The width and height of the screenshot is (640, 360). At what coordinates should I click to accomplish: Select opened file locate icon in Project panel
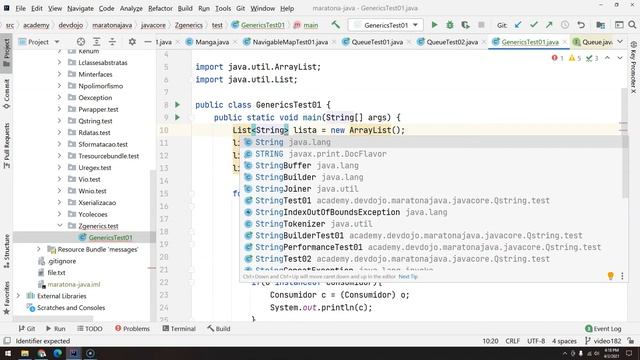(81, 42)
